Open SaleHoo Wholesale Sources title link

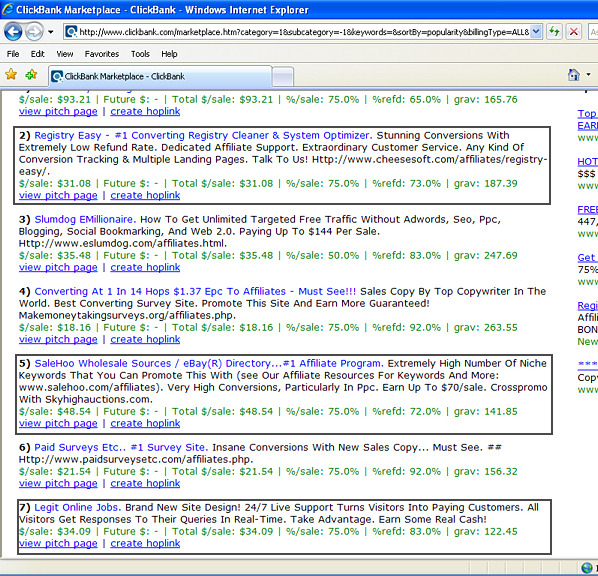coord(209,364)
